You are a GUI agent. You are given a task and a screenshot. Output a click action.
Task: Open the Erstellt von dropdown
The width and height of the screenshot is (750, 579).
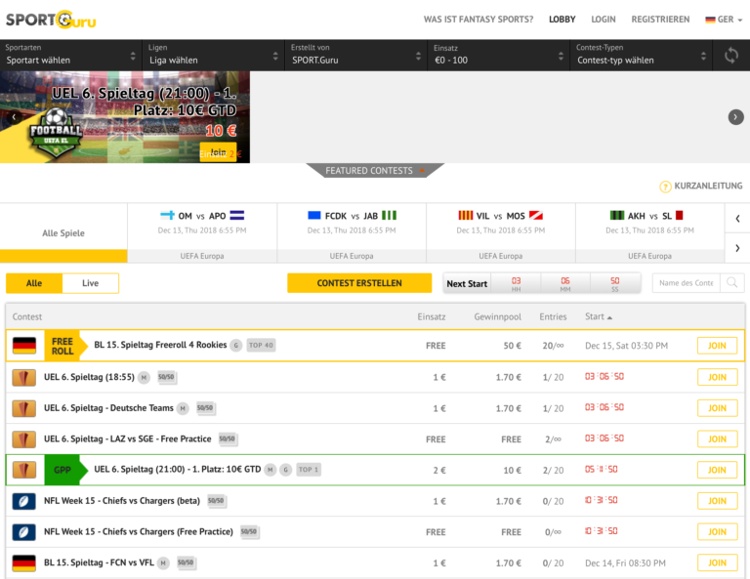356,56
